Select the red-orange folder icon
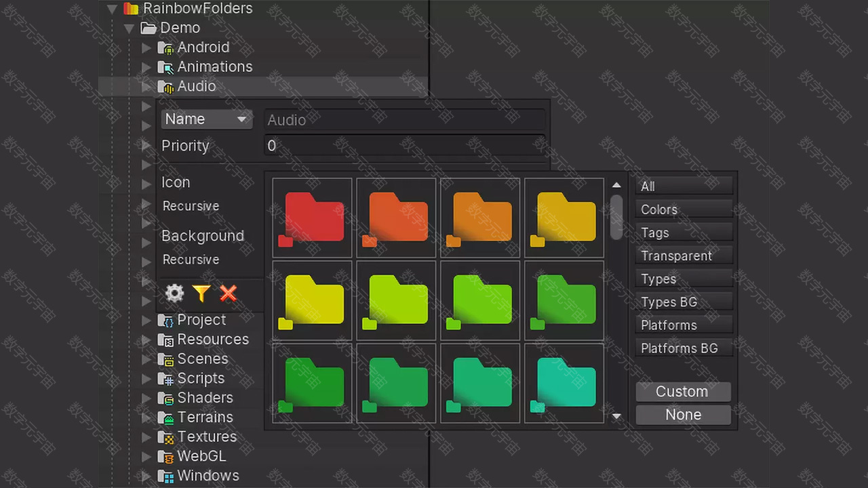This screenshot has width=868, height=488. click(396, 218)
